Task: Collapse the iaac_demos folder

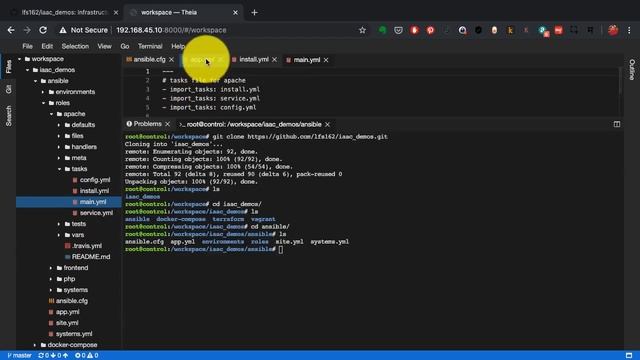Action: [27, 70]
